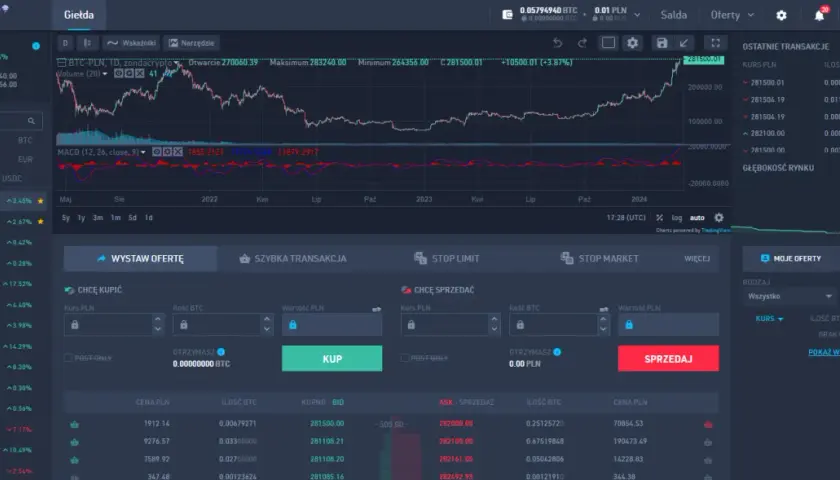Switch to the Wystaw ofertę tab

click(140, 259)
